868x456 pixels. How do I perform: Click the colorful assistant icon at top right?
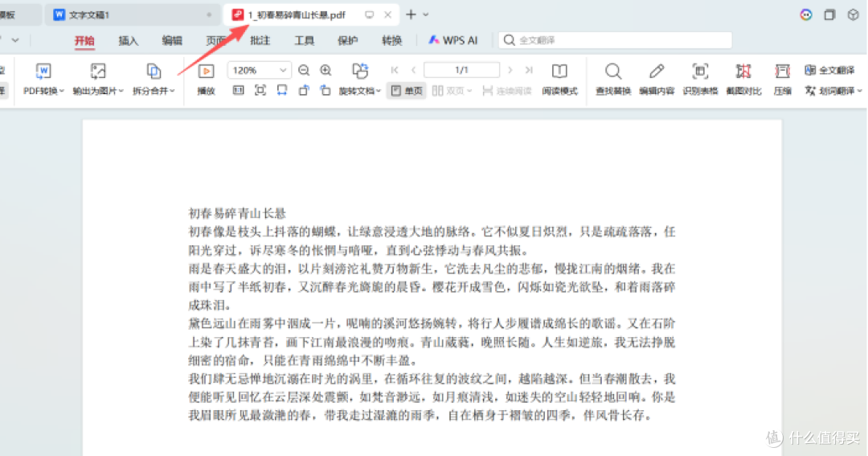click(806, 15)
